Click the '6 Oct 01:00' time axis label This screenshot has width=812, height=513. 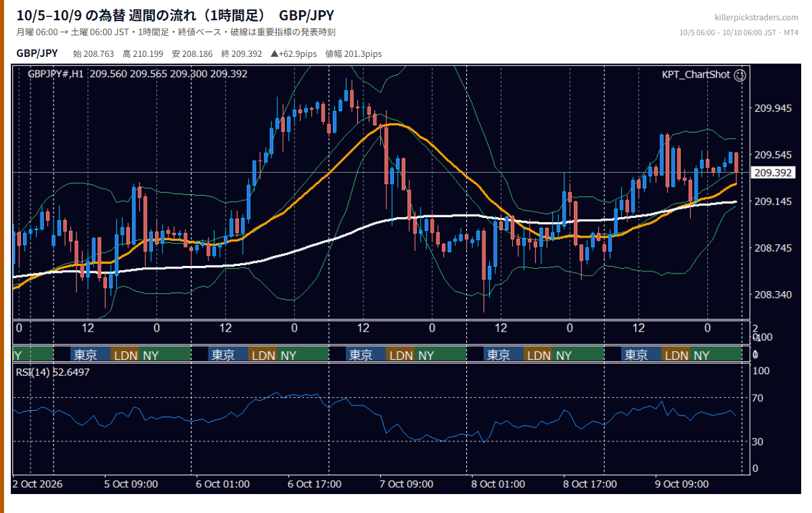(x=223, y=484)
